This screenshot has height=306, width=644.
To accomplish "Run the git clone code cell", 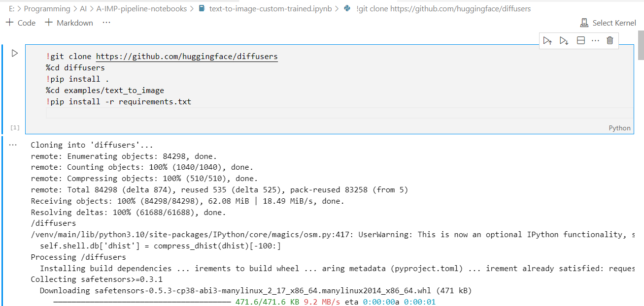I will pos(15,53).
